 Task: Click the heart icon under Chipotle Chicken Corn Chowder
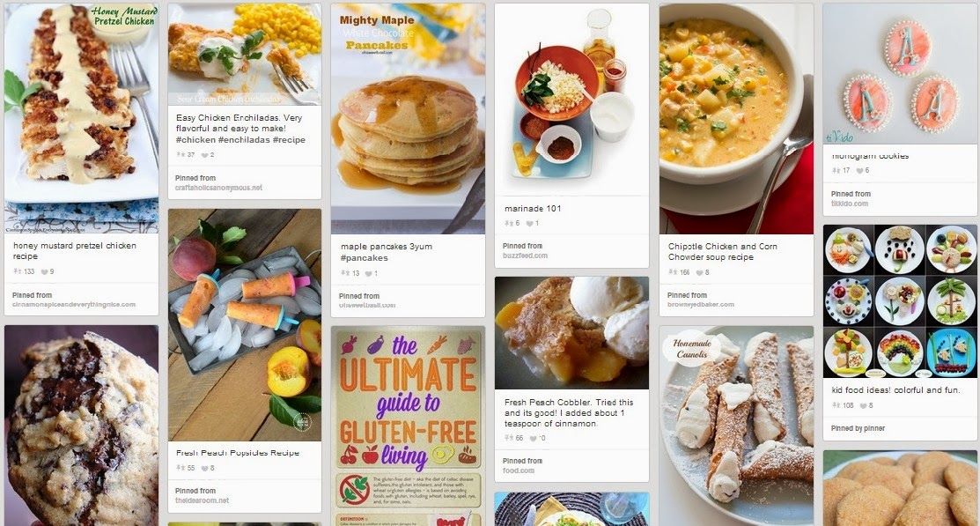(x=699, y=272)
